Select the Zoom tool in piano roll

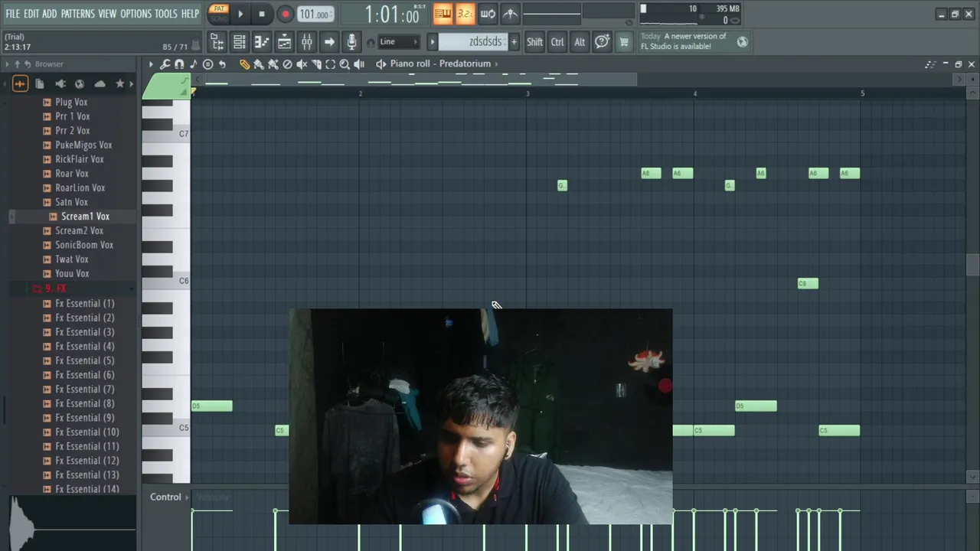(x=345, y=64)
